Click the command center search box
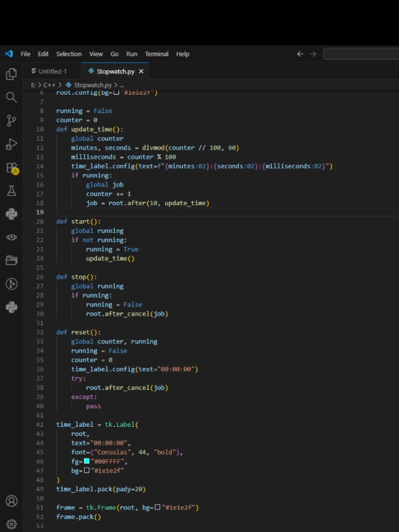399x532 pixels. 361,54
